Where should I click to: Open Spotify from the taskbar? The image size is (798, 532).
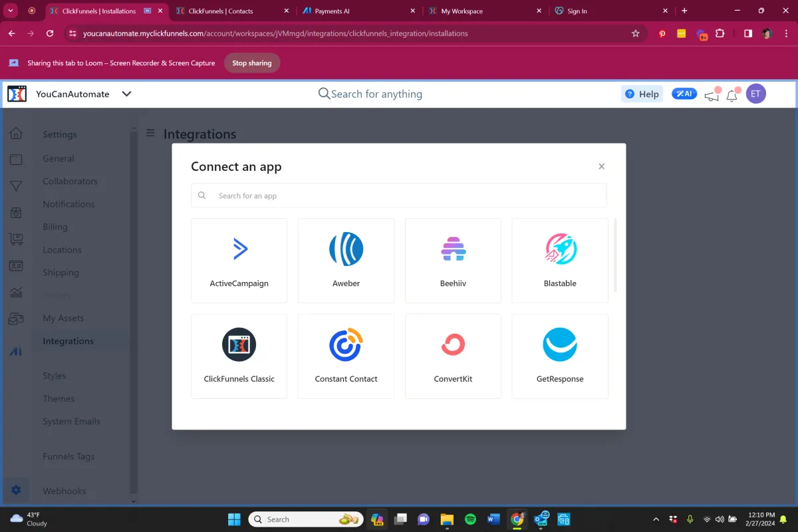click(470, 519)
